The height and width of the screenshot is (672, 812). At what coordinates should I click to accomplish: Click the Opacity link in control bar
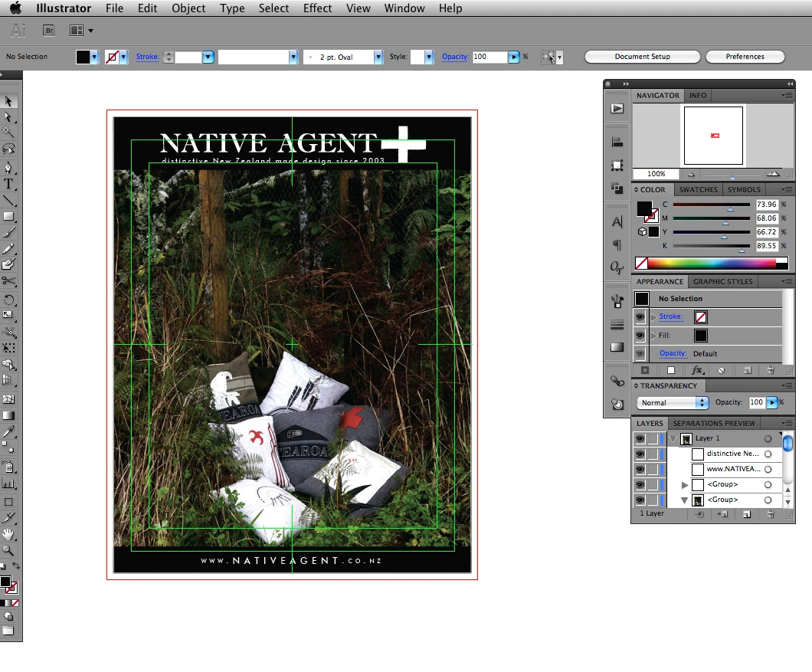[x=455, y=57]
